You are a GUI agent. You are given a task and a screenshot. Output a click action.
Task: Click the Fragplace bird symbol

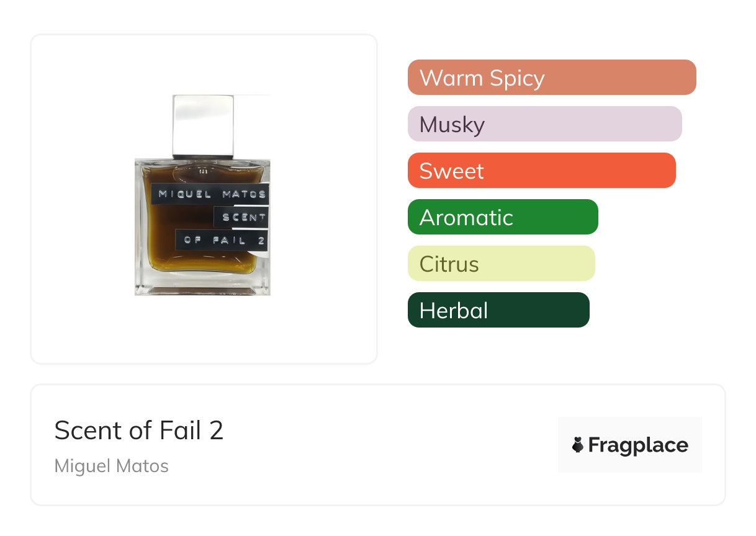point(578,445)
